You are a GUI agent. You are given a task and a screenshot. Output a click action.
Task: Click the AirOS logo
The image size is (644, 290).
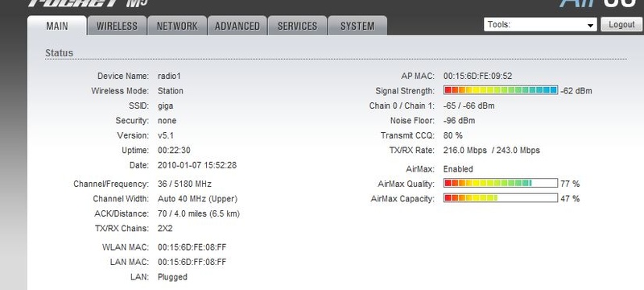pos(601,4)
